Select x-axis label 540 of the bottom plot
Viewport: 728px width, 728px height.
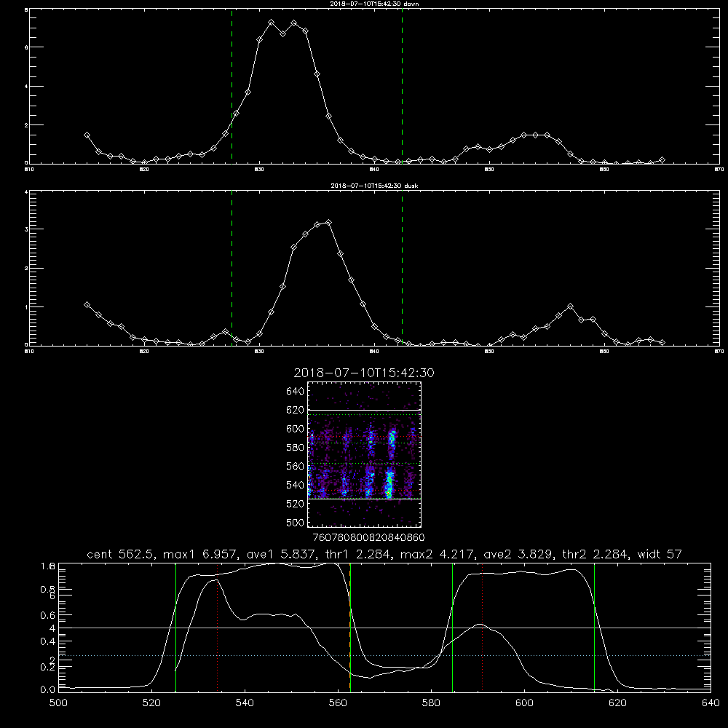[245, 703]
